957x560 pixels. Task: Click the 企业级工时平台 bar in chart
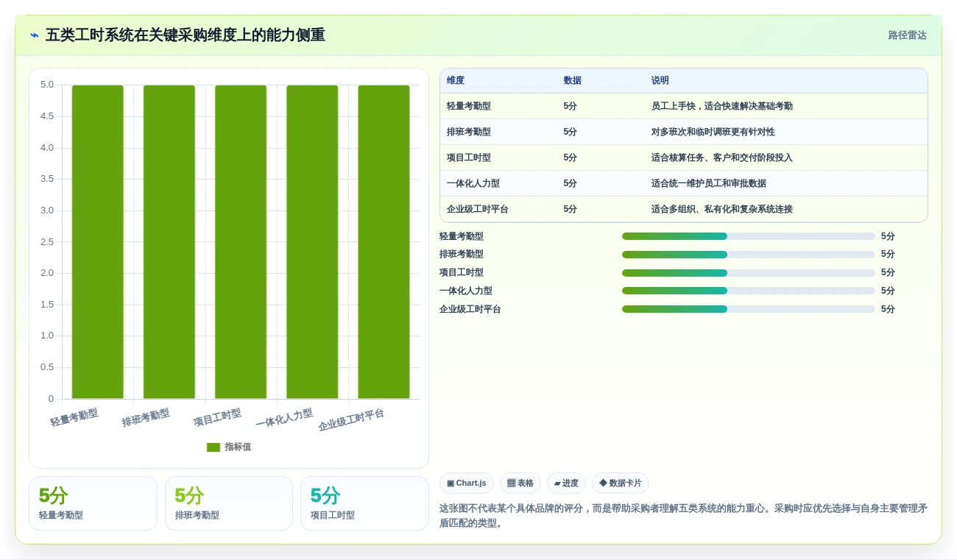click(x=384, y=242)
